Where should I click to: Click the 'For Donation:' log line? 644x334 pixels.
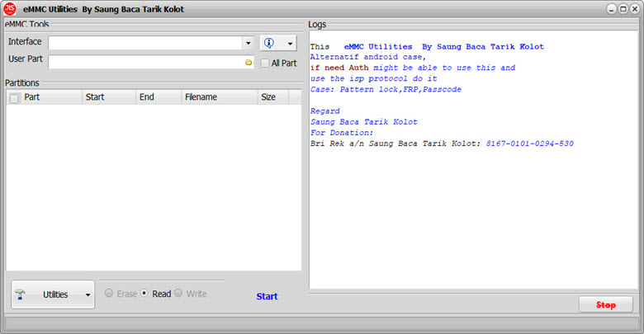(342, 133)
